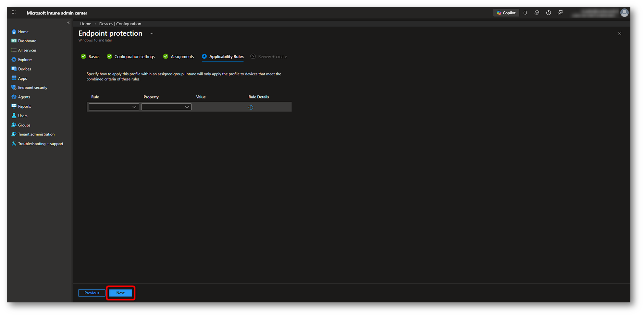Click the Next button
The height and width of the screenshot is (316, 644).
pos(120,293)
